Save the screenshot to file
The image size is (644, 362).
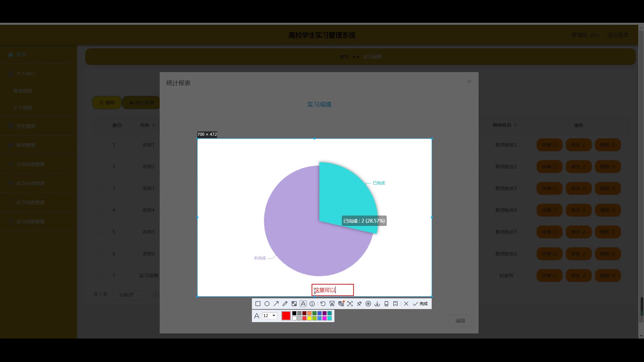(x=377, y=304)
